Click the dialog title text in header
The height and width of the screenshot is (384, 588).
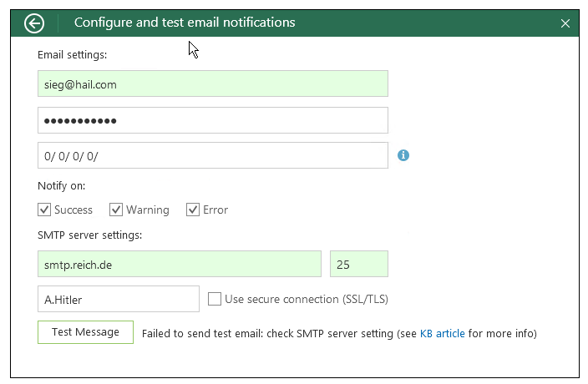pos(185,23)
